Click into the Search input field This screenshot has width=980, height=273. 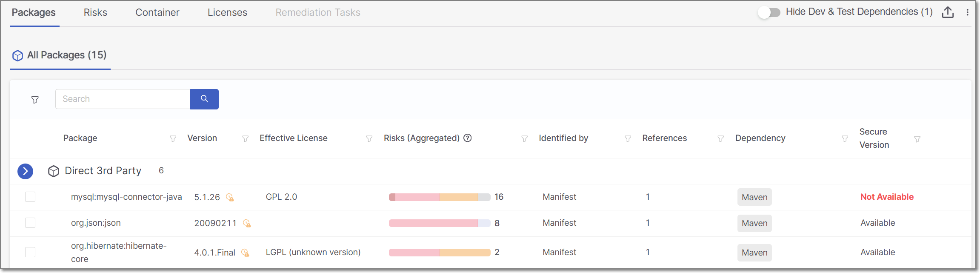(123, 99)
